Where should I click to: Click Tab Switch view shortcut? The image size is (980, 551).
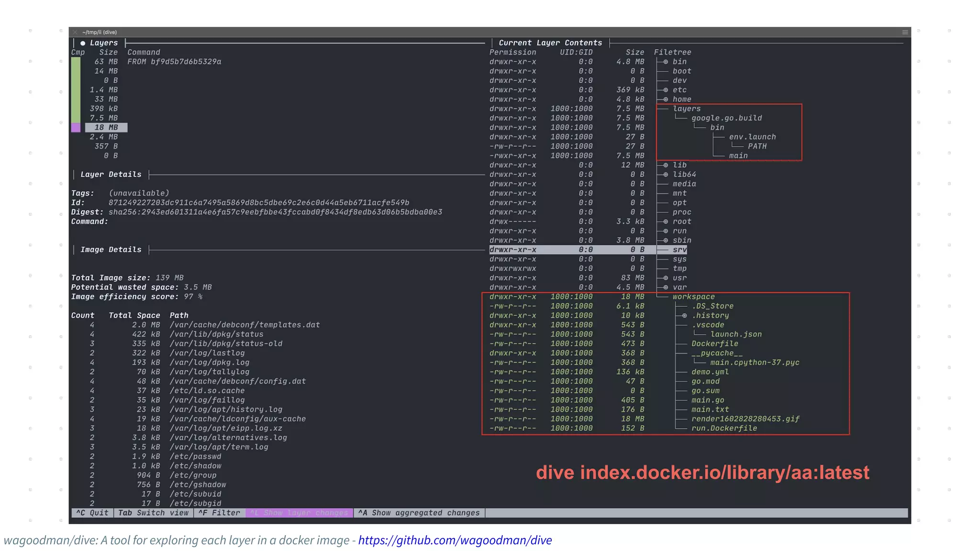tap(154, 513)
